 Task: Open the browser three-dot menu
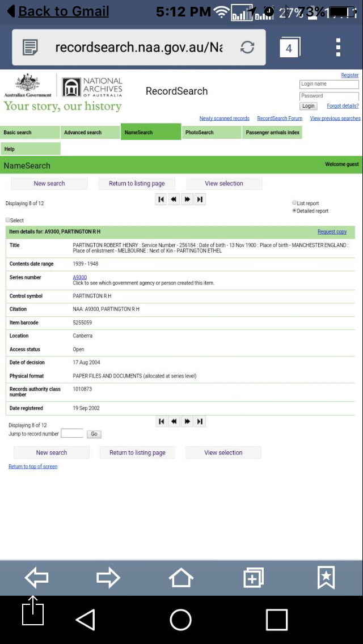click(x=338, y=47)
